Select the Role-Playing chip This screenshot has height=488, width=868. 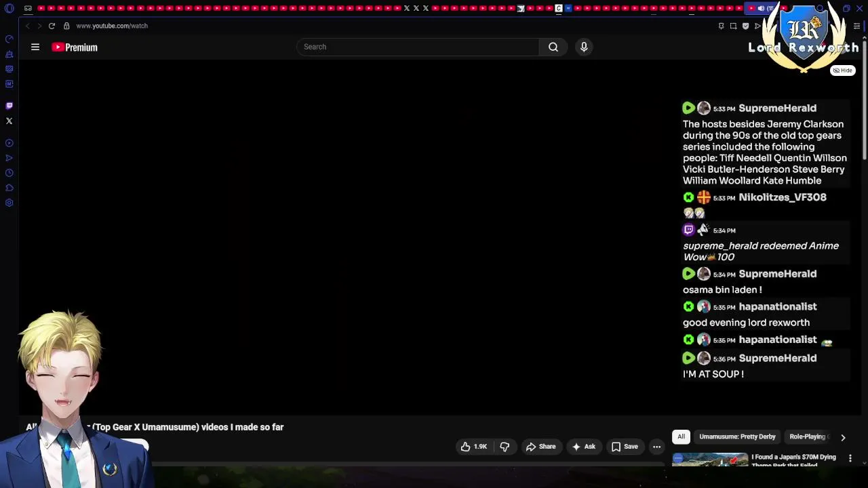pyautogui.click(x=808, y=437)
